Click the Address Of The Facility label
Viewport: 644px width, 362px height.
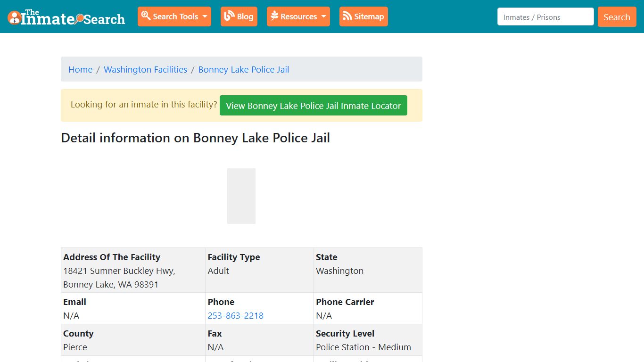pyautogui.click(x=112, y=257)
